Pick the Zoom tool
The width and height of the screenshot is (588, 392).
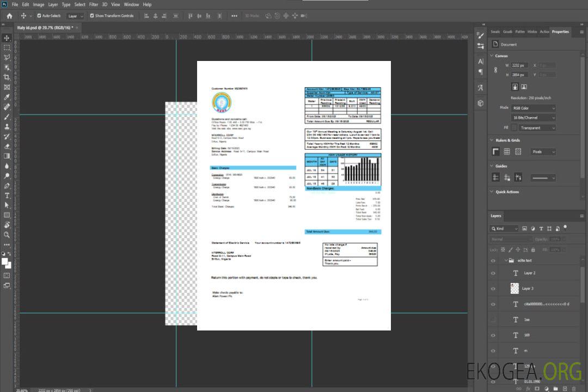coord(7,235)
